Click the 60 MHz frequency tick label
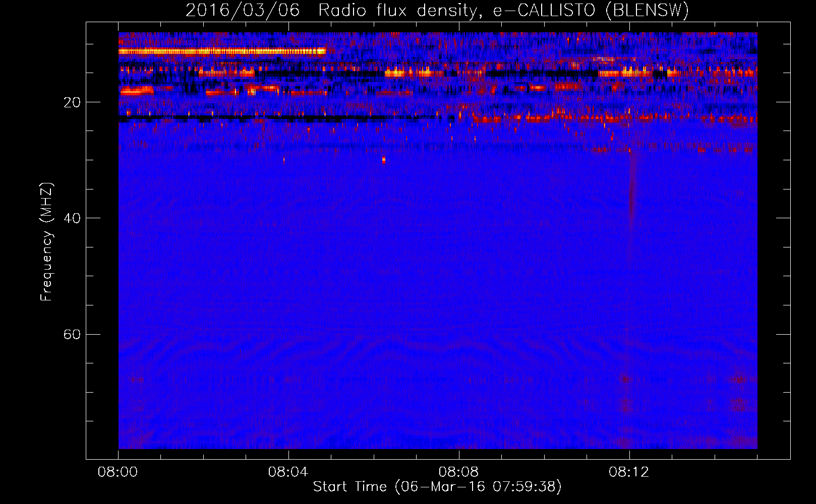The height and width of the screenshot is (504, 816). coord(72,335)
